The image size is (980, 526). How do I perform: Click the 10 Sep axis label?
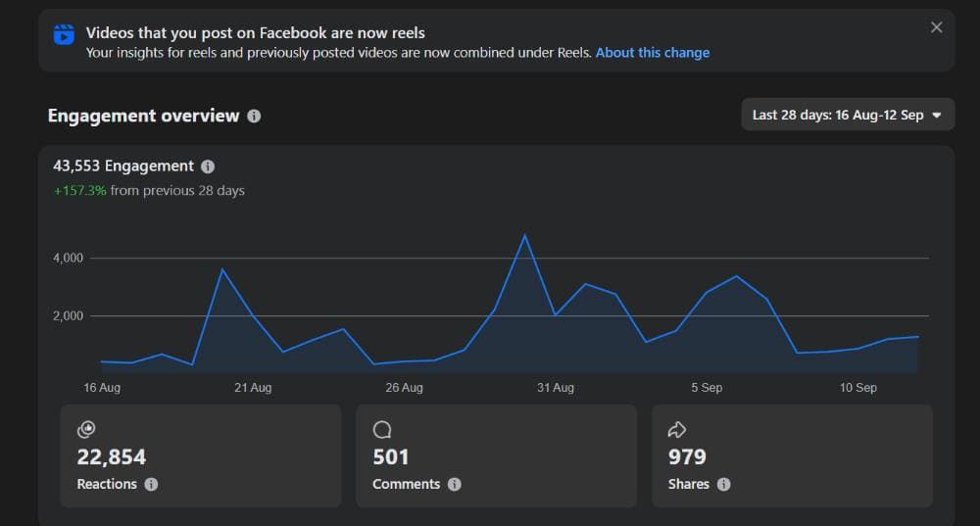(858, 387)
